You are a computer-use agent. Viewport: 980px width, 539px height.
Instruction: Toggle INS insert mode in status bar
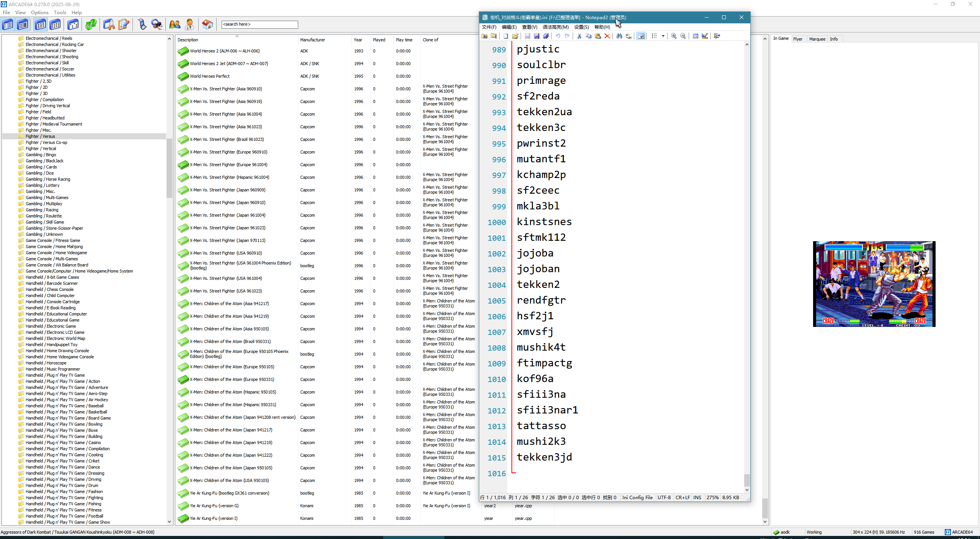click(697, 497)
